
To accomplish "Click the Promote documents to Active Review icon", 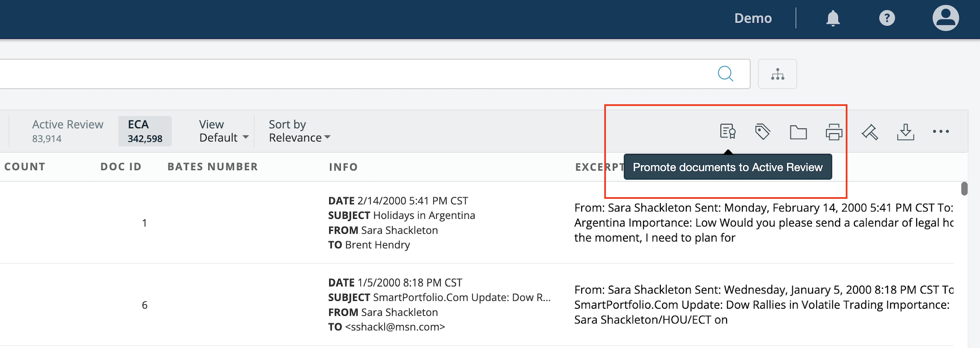I will click(x=728, y=131).
